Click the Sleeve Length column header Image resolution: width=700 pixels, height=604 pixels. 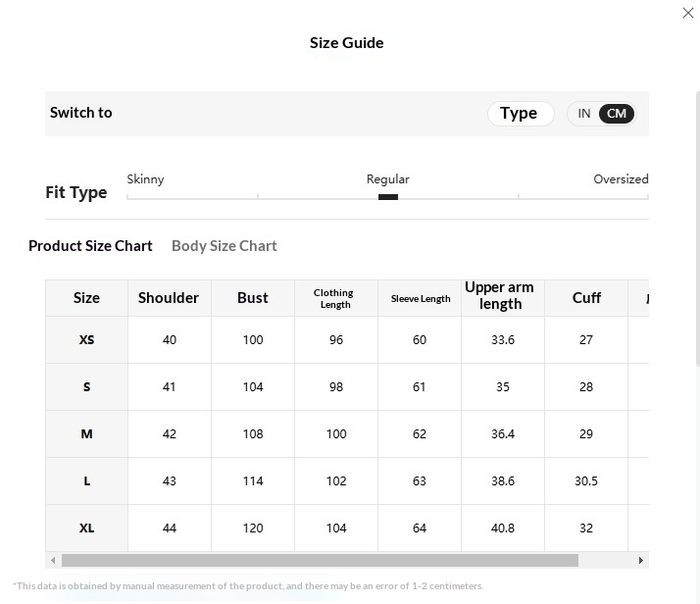tap(420, 298)
